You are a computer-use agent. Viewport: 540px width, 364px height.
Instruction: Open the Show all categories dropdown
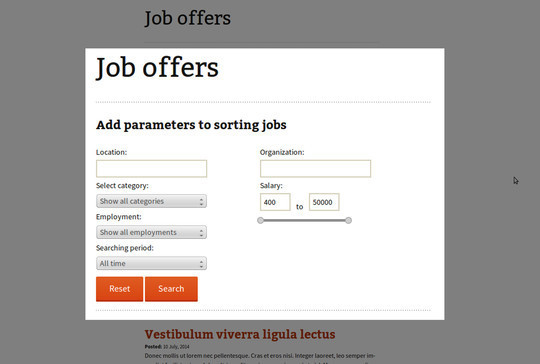point(151,201)
